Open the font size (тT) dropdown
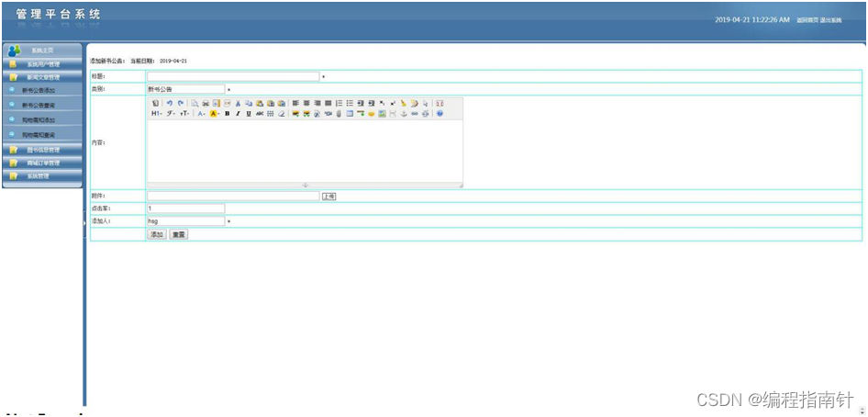Image resolution: width=868 pixels, height=417 pixels. [184, 114]
